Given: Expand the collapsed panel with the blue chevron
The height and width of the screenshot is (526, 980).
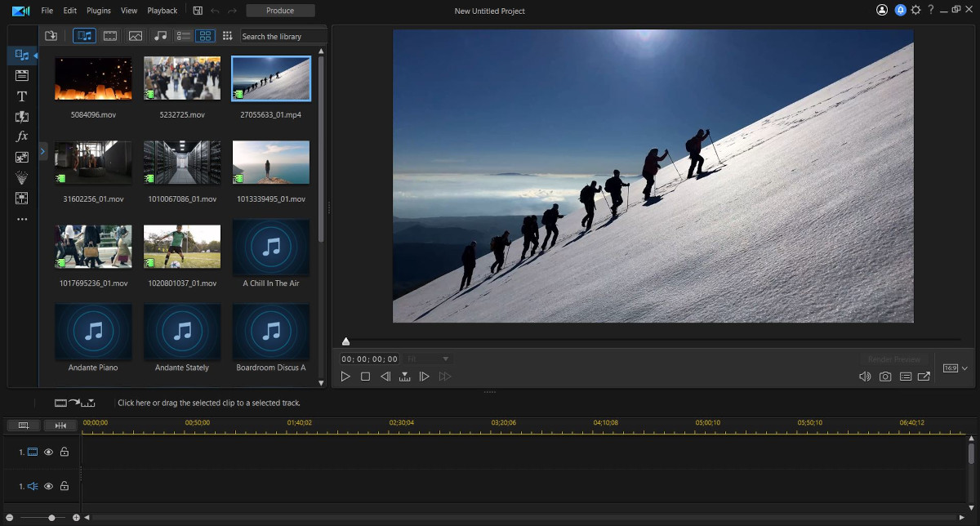Looking at the screenshot, I should (42, 151).
